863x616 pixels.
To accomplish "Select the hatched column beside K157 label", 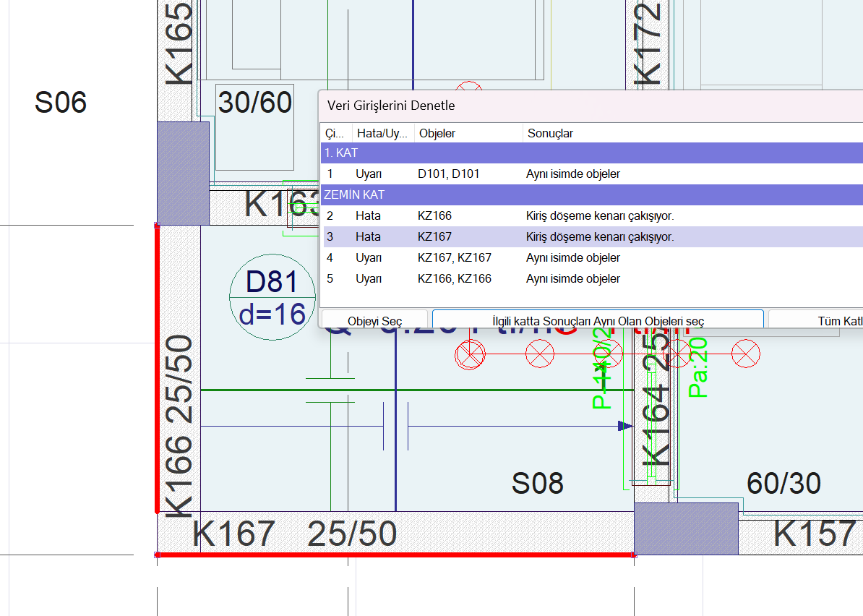I will click(686, 529).
